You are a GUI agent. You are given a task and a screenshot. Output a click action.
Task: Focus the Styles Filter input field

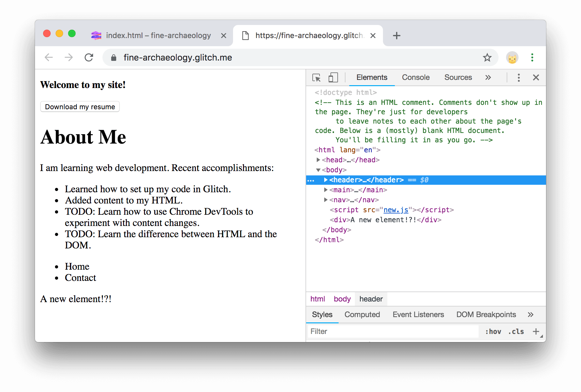pyautogui.click(x=393, y=331)
